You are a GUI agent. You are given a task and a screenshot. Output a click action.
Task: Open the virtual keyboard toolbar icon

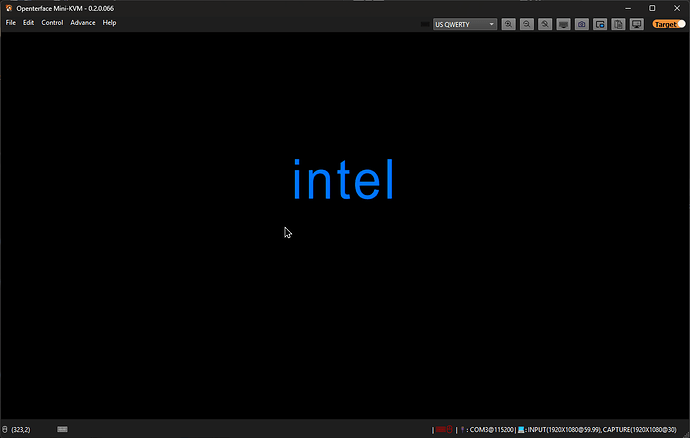(x=563, y=24)
